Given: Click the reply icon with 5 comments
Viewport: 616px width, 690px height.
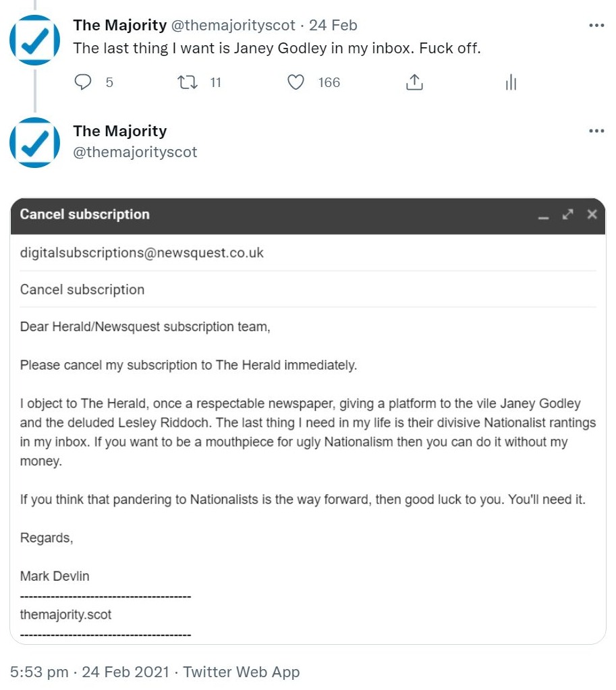Looking at the screenshot, I should pos(83,82).
